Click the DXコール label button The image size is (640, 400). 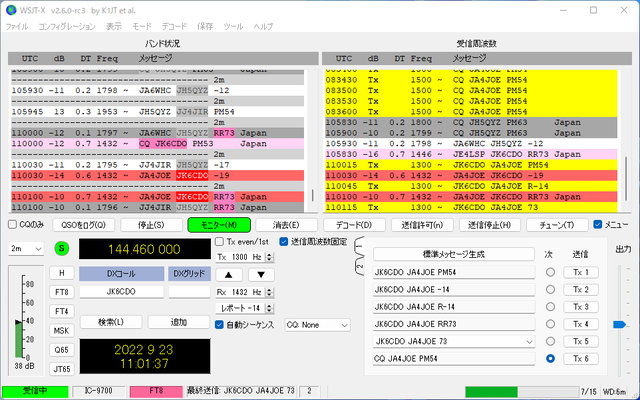click(121, 273)
